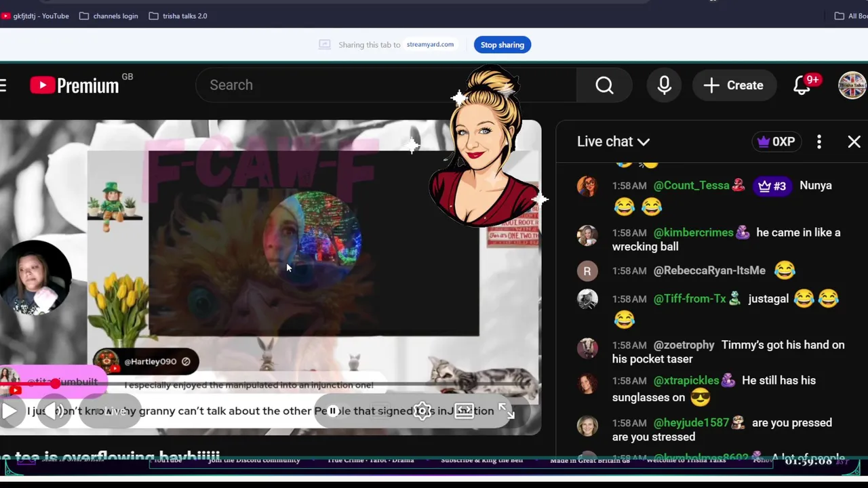Viewport: 868px width, 488px height.
Task: Switch to theater mode
Action: point(464,411)
